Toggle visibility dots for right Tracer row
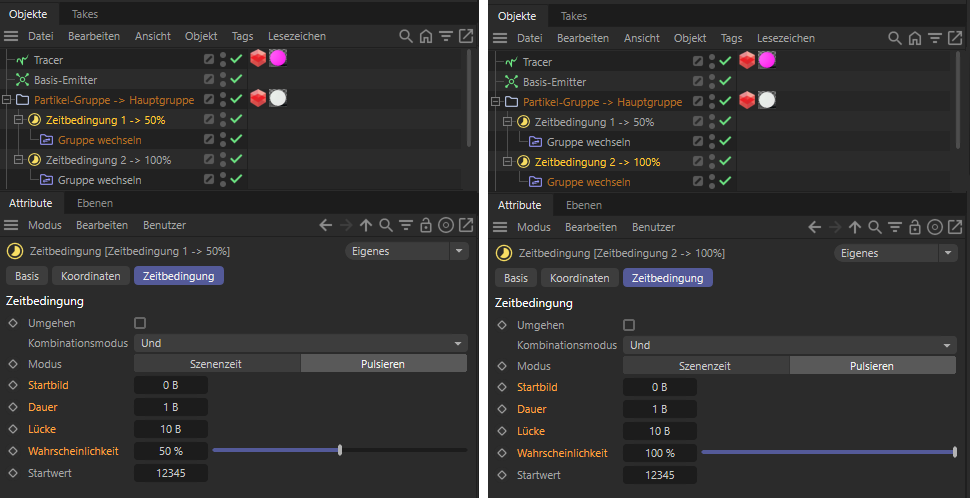Screen dimensions: 970x498 (711, 61)
